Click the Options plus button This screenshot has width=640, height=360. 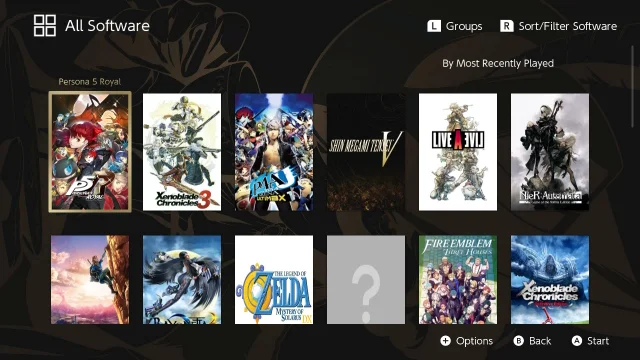click(x=467, y=341)
